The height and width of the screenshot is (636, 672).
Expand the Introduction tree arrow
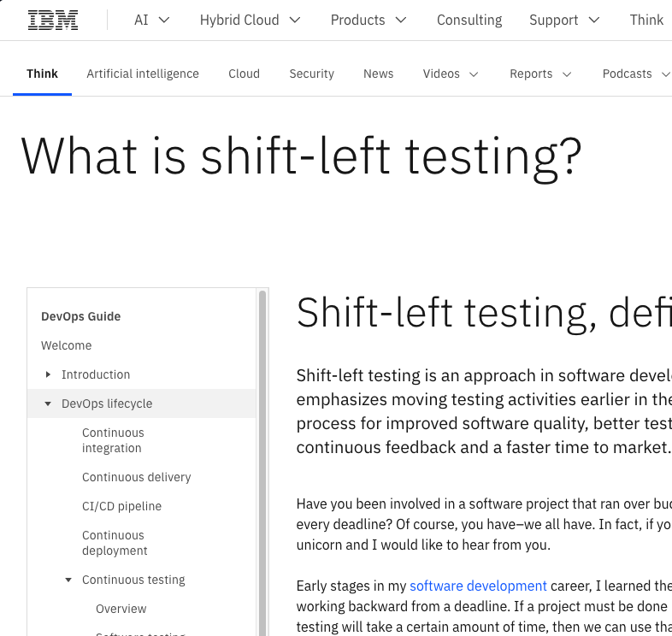49,374
